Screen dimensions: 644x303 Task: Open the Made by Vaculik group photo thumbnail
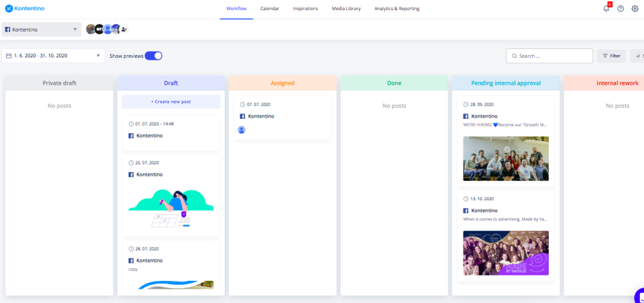tap(506, 253)
